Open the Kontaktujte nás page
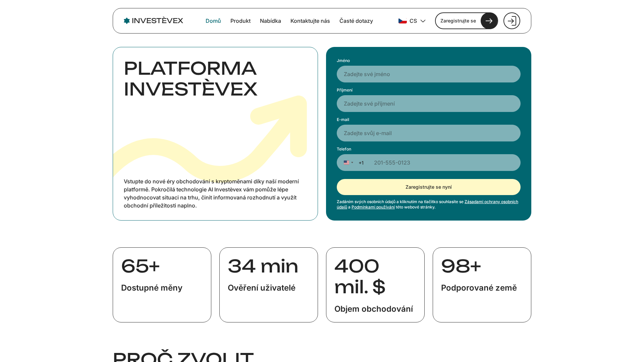 tap(310, 21)
